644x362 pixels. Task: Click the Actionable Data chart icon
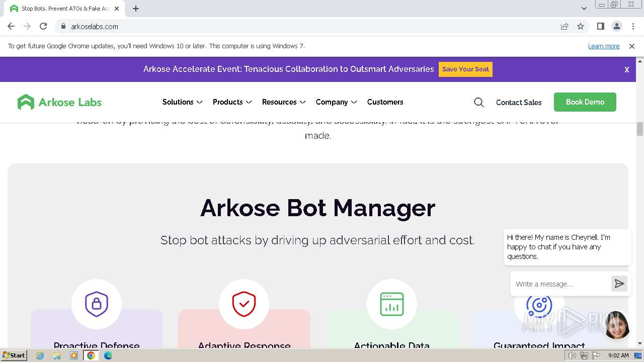pyautogui.click(x=392, y=304)
